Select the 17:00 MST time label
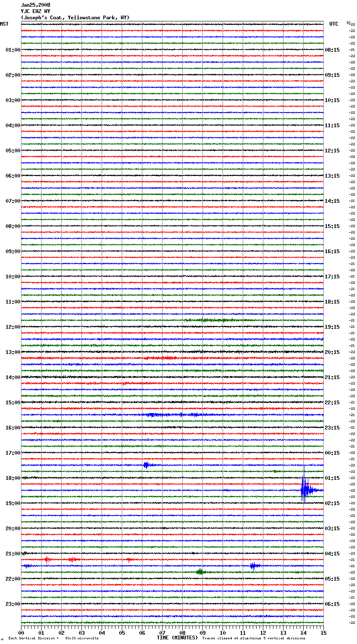 (13, 453)
